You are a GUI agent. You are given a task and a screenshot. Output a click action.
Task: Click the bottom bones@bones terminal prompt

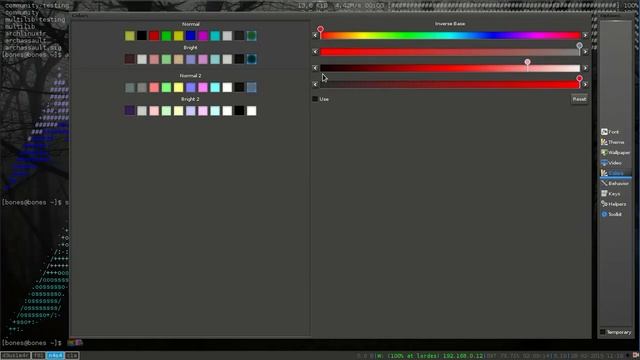(32, 343)
